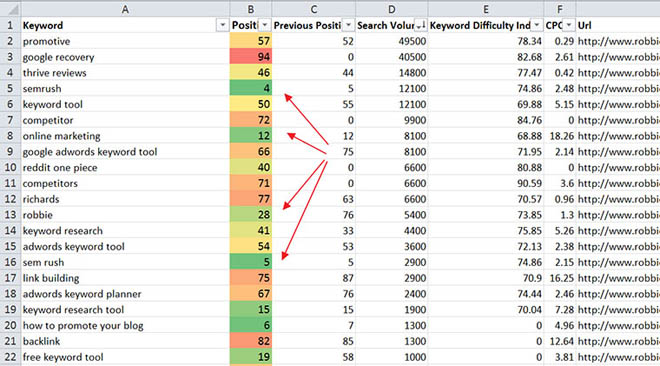Open the Keyword Difficulty Index filter dropdown
Screen dimensions: 660x366
pos(536,25)
